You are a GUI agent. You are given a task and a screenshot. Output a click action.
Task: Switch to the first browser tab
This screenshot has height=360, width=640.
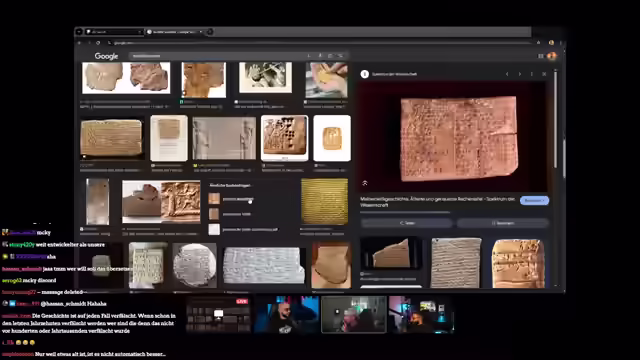(113, 32)
